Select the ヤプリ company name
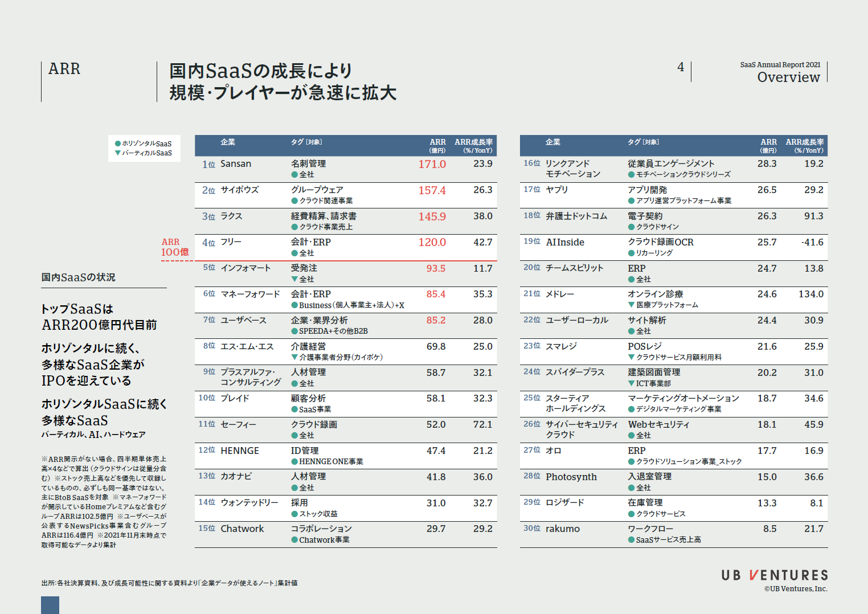Screen dimensions: 868x614 coord(557,190)
